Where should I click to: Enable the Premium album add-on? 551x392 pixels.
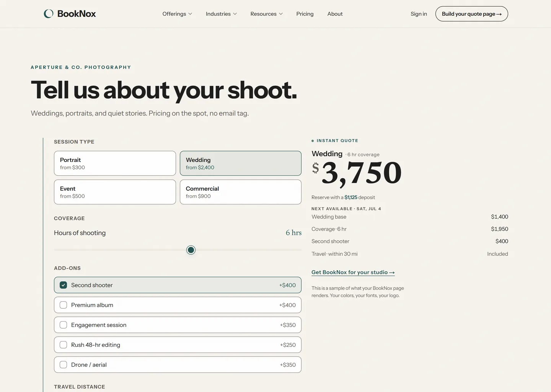tap(178, 305)
